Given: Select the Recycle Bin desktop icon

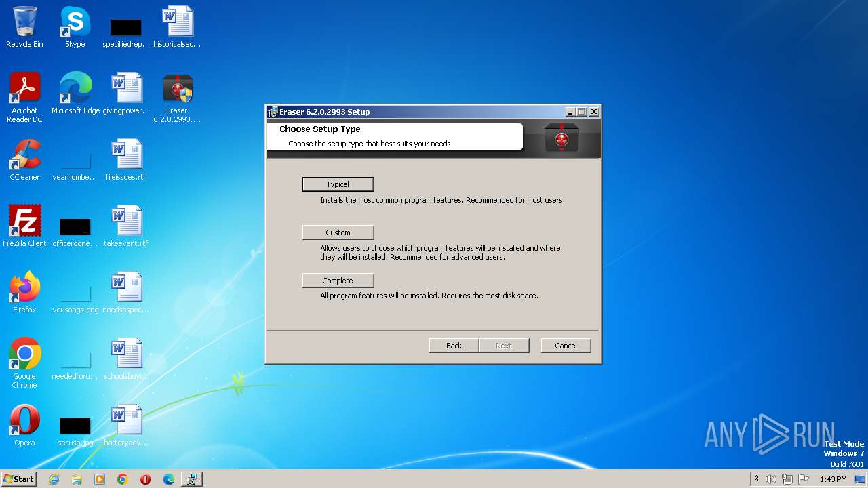Looking at the screenshot, I should tap(24, 28).
